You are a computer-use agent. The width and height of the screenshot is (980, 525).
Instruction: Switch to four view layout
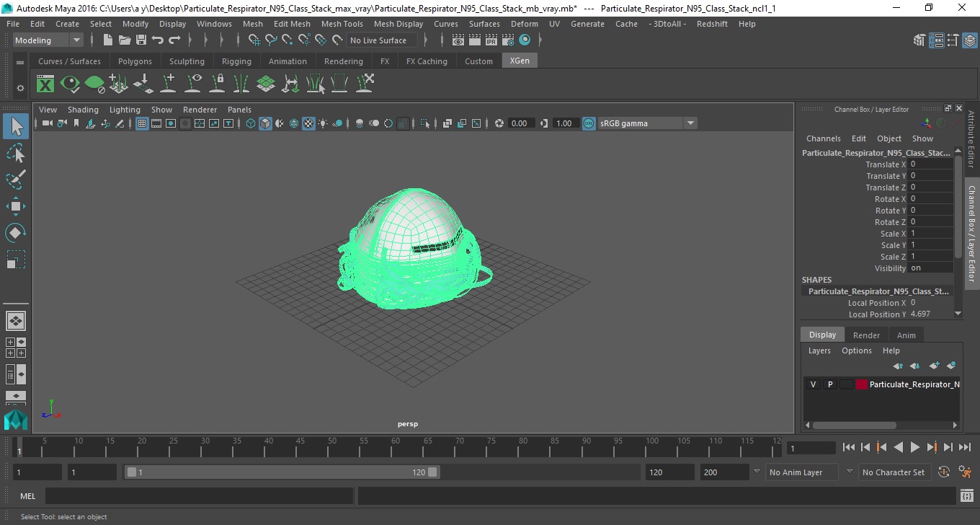click(16, 348)
